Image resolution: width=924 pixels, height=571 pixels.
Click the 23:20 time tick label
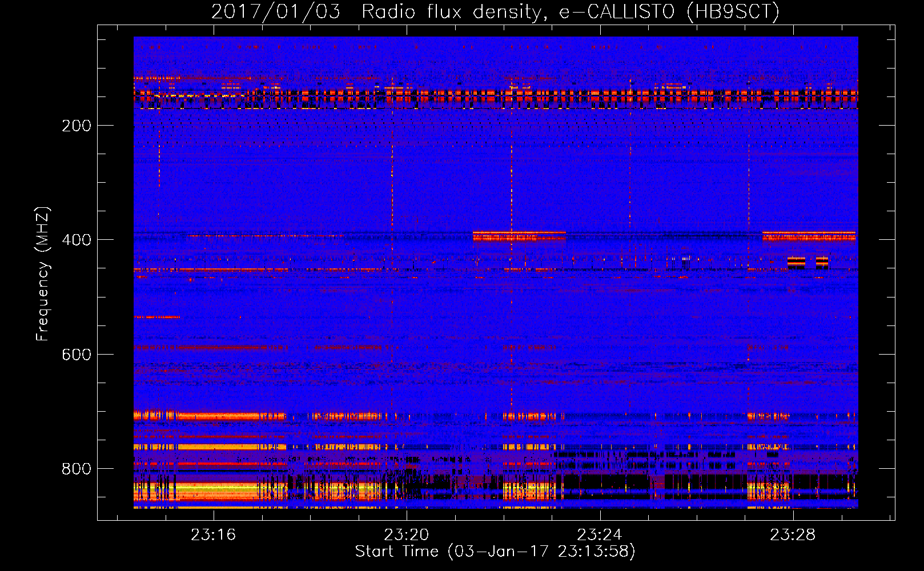tap(407, 534)
